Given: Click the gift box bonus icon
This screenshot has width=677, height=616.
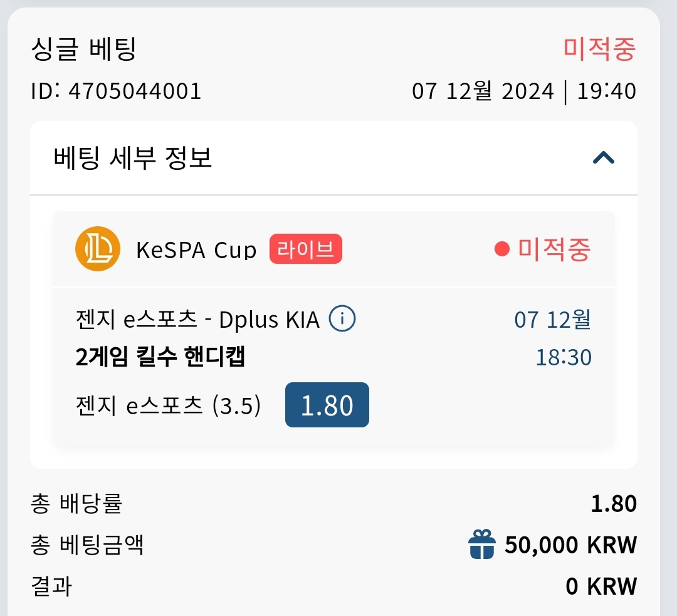Looking at the screenshot, I should pos(481,544).
